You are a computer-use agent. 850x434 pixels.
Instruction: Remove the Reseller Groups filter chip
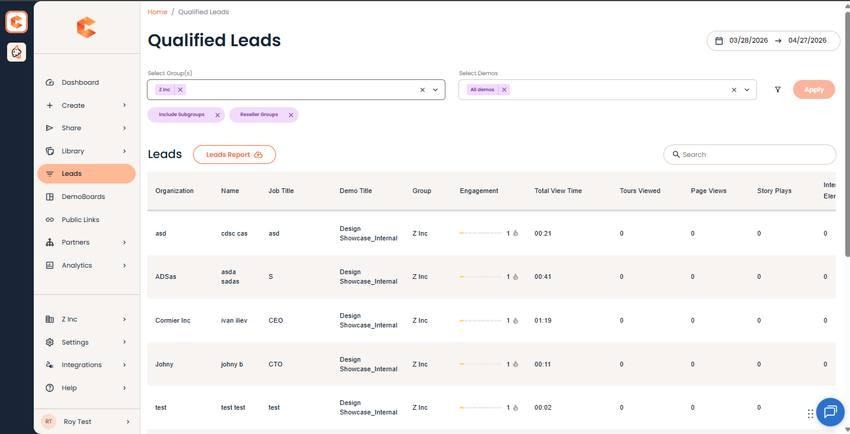[291, 115]
